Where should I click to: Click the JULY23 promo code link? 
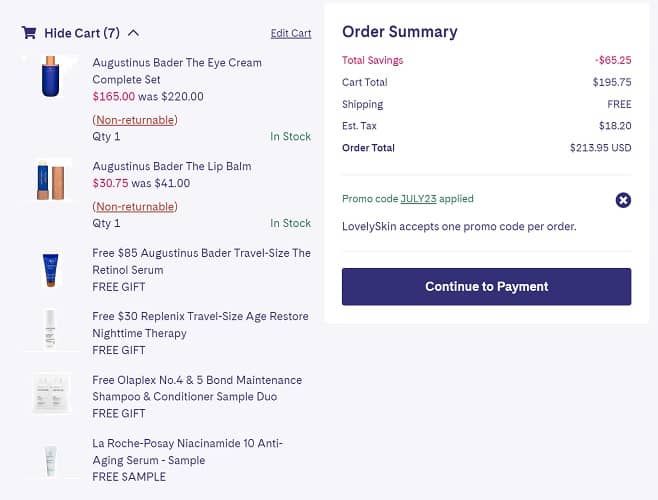pyautogui.click(x=419, y=199)
